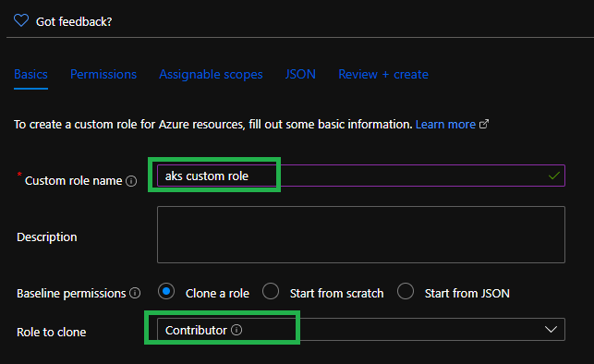Viewport: 594px width, 364px height.
Task: Click into the Custom role name field
Action: 361,176
